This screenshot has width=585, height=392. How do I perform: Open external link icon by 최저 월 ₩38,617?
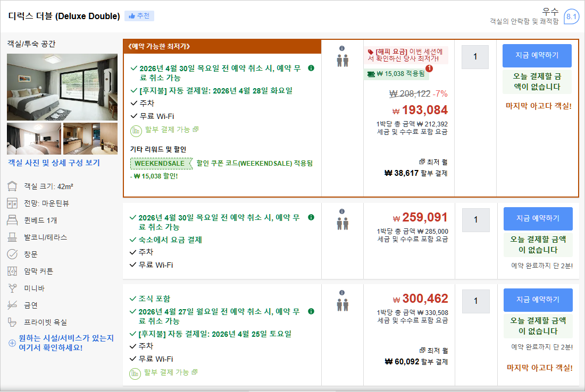422,161
